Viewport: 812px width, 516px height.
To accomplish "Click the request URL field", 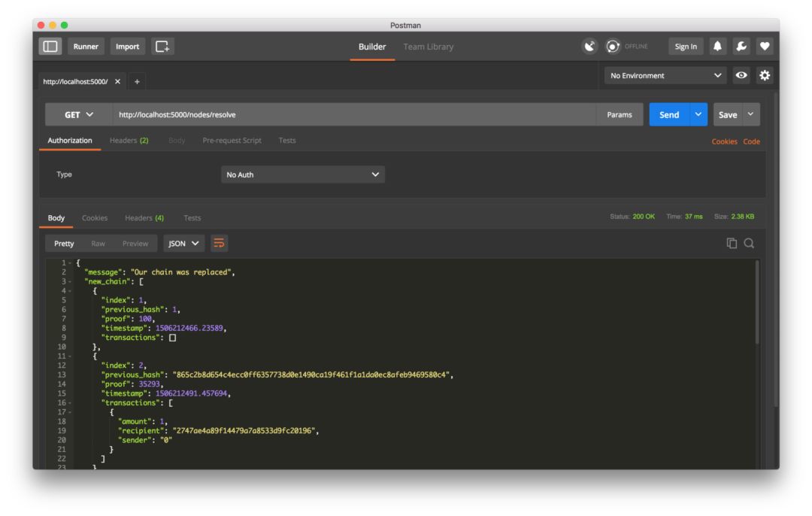I will (355, 114).
